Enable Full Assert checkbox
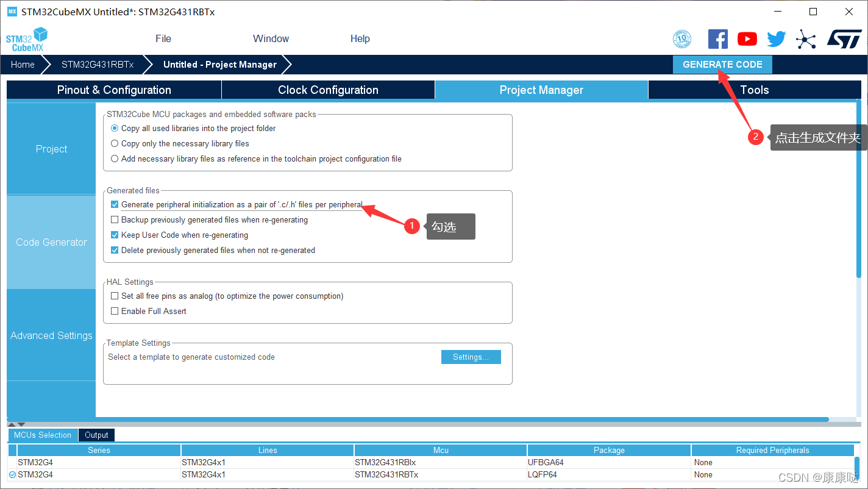 pos(115,311)
